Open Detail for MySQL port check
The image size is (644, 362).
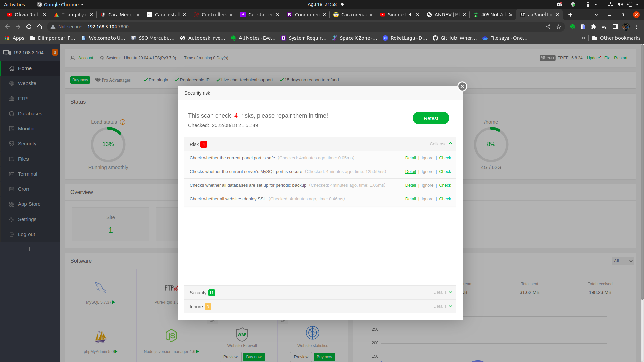(410, 172)
